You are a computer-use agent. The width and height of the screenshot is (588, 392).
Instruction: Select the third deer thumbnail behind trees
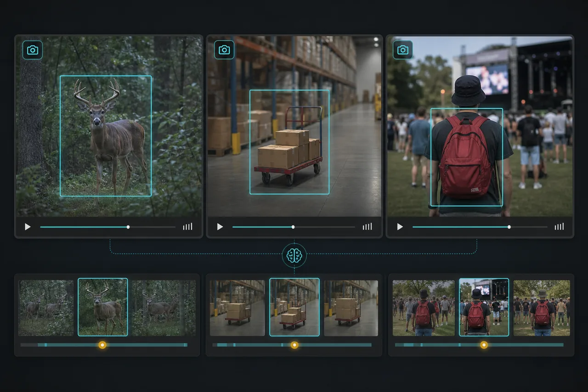(164, 308)
